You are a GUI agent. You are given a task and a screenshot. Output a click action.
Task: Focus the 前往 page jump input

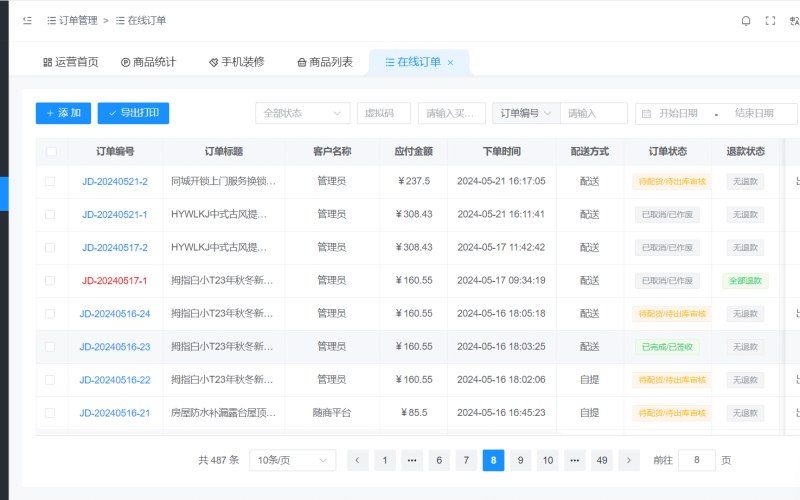tap(696, 460)
